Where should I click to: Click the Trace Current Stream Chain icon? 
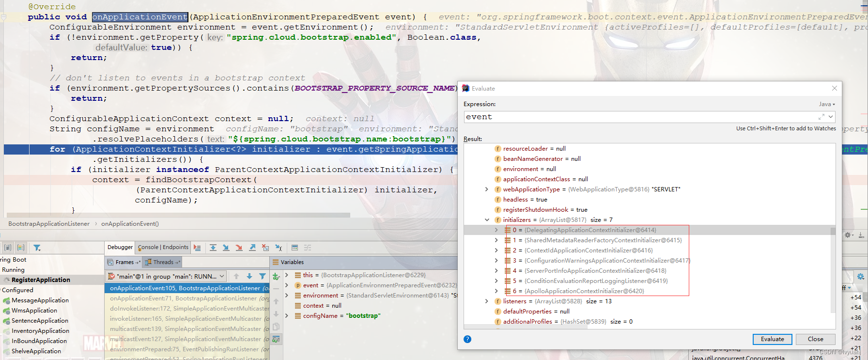[x=308, y=248]
